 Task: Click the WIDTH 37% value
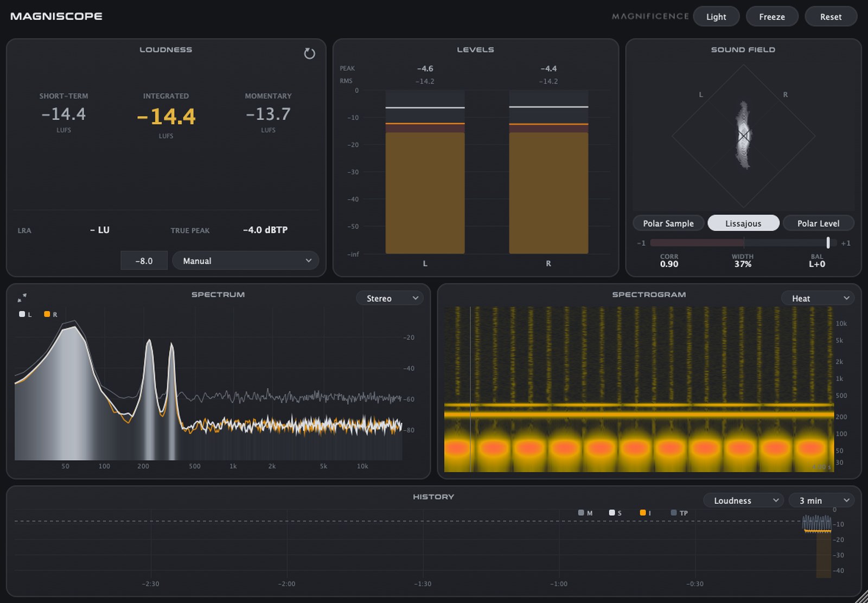tap(743, 264)
